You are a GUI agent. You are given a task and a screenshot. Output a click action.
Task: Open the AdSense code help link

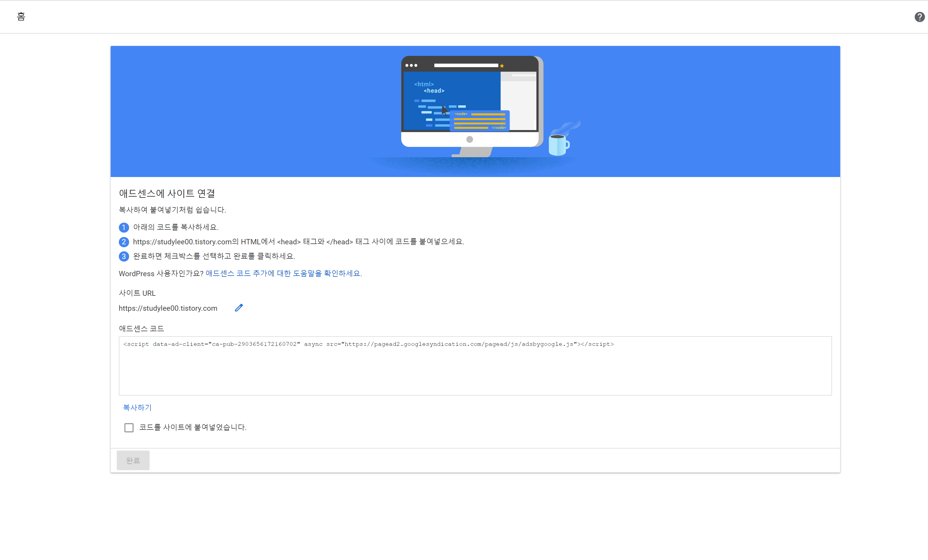click(x=284, y=274)
